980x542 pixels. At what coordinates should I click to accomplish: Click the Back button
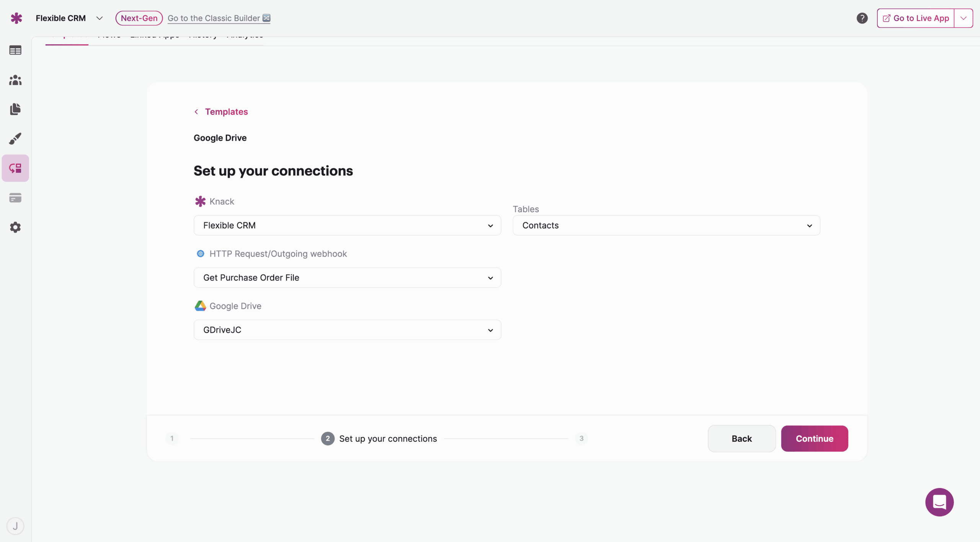[x=742, y=439]
